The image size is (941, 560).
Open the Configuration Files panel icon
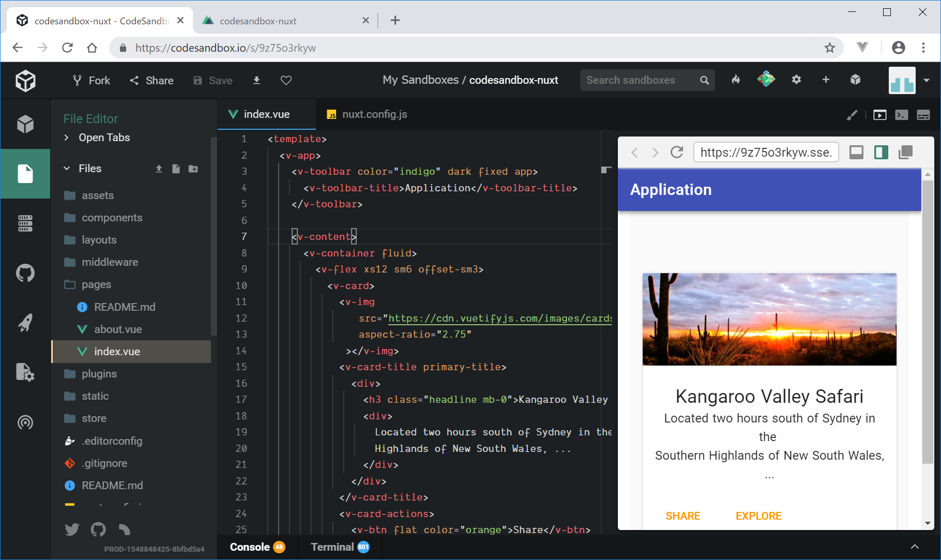click(25, 372)
